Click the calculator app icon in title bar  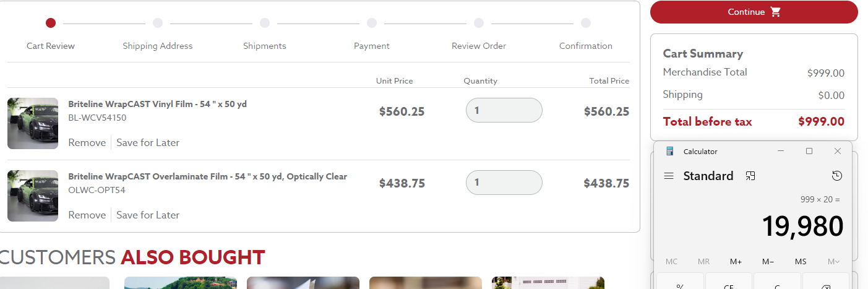(669, 151)
